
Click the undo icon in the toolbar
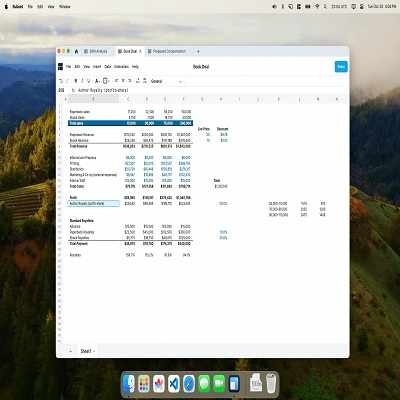(61, 81)
